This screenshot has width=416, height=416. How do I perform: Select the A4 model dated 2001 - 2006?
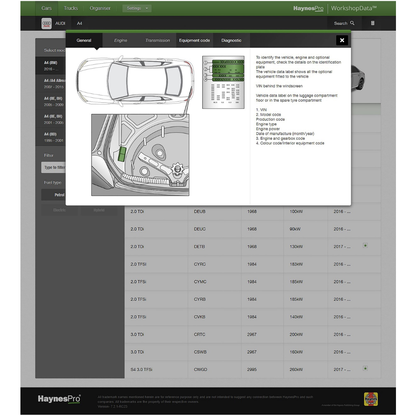point(51,119)
